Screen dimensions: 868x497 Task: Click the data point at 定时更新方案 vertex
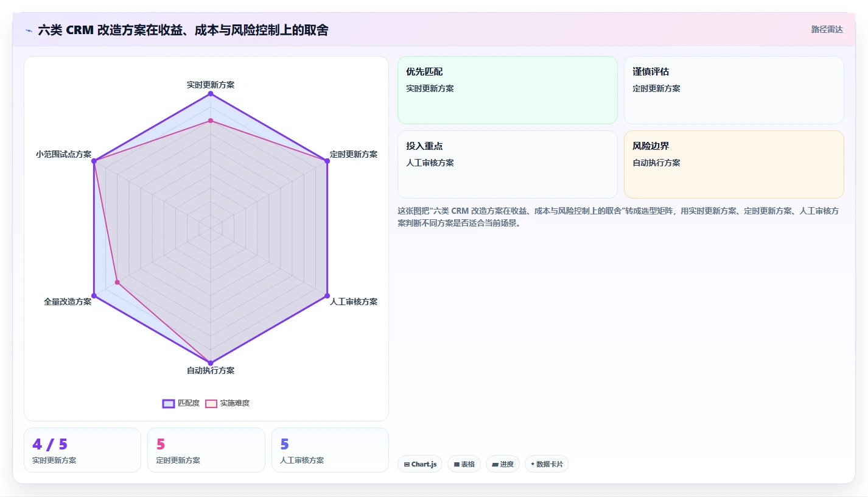pyautogui.click(x=327, y=161)
